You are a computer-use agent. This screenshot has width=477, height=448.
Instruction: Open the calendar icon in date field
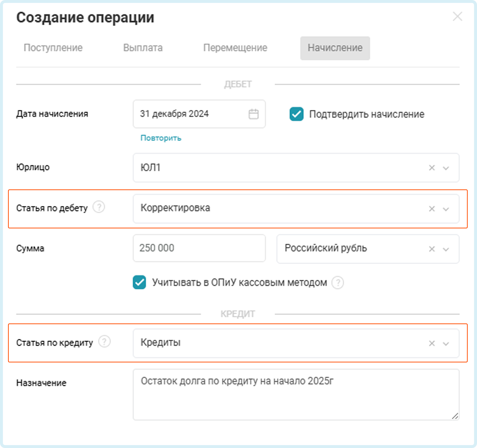(x=253, y=114)
